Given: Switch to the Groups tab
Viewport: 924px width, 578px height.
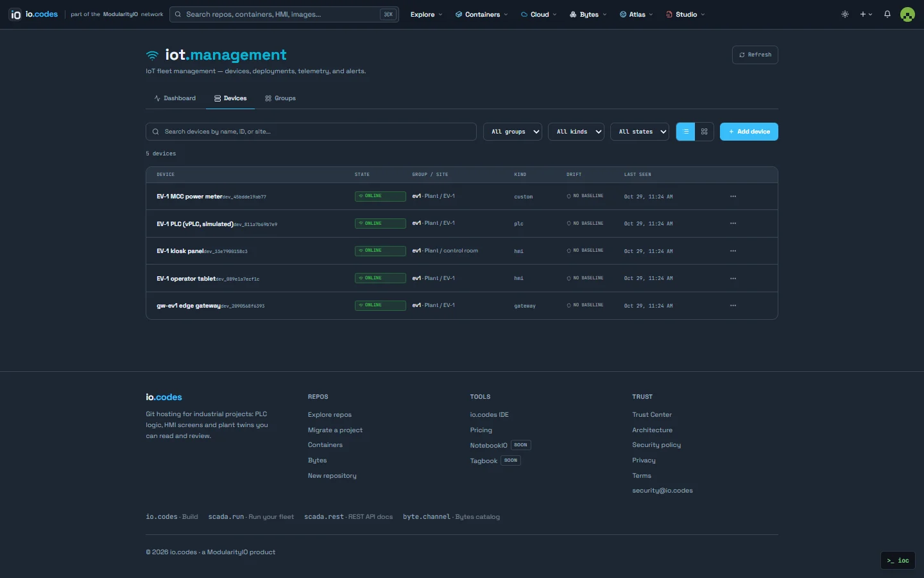Looking at the screenshot, I should point(280,98).
